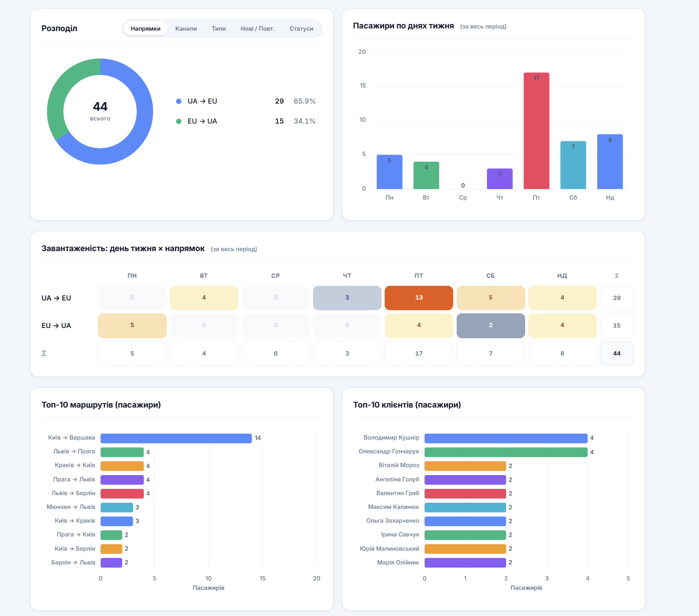Click the UA → EU ВТ cell with 4
699x616 pixels.
pos(204,298)
